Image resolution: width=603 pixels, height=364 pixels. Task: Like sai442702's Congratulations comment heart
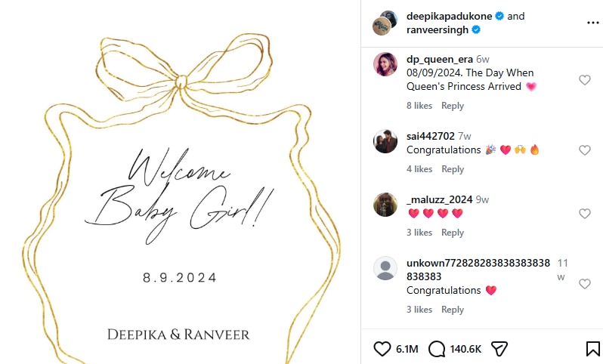pos(585,150)
